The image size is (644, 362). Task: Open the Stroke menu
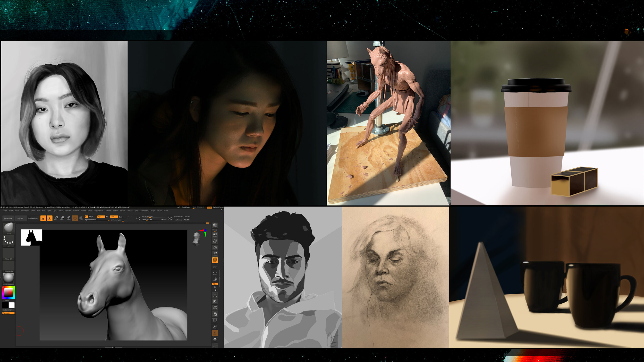122,210
